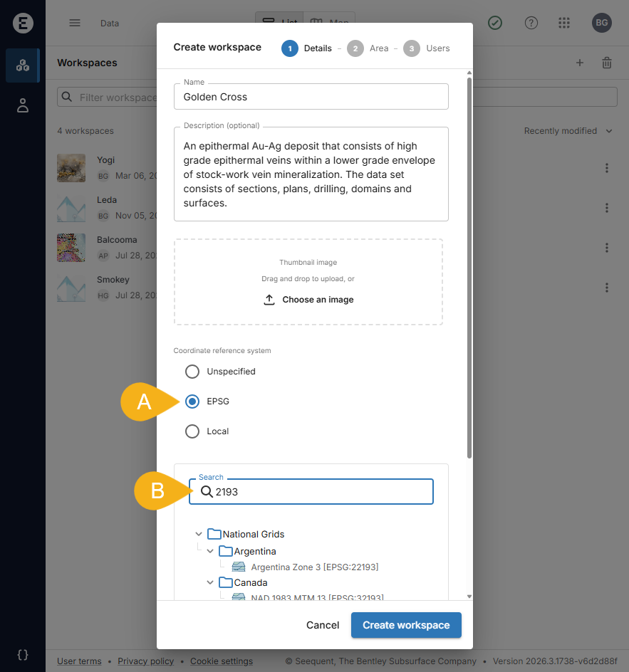The width and height of the screenshot is (629, 672).
Task: Select the Local coordinate system option
Action: click(x=192, y=431)
